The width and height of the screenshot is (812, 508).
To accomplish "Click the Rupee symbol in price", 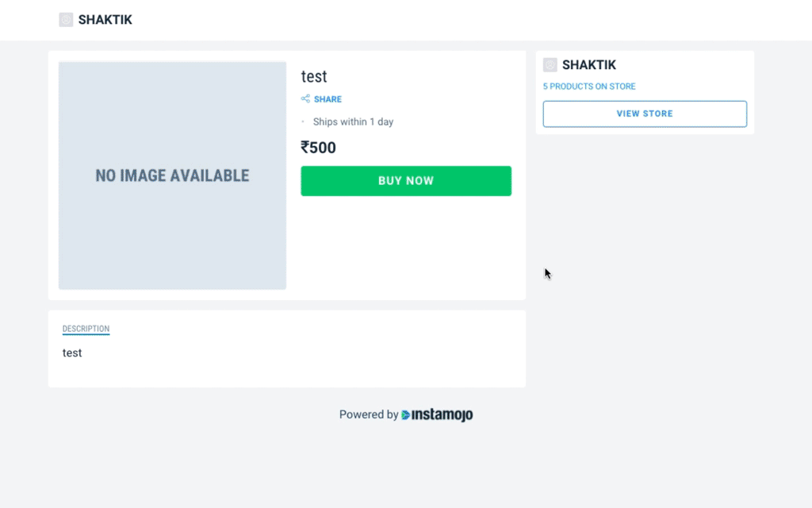I will pos(305,148).
